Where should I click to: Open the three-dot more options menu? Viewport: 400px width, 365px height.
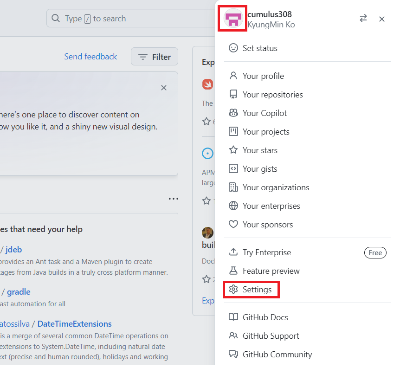pyautogui.click(x=173, y=199)
